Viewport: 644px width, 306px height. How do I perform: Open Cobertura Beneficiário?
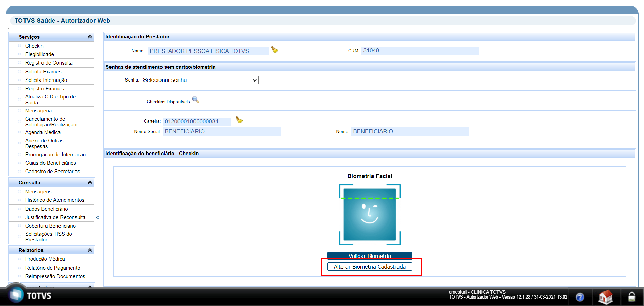click(50, 226)
